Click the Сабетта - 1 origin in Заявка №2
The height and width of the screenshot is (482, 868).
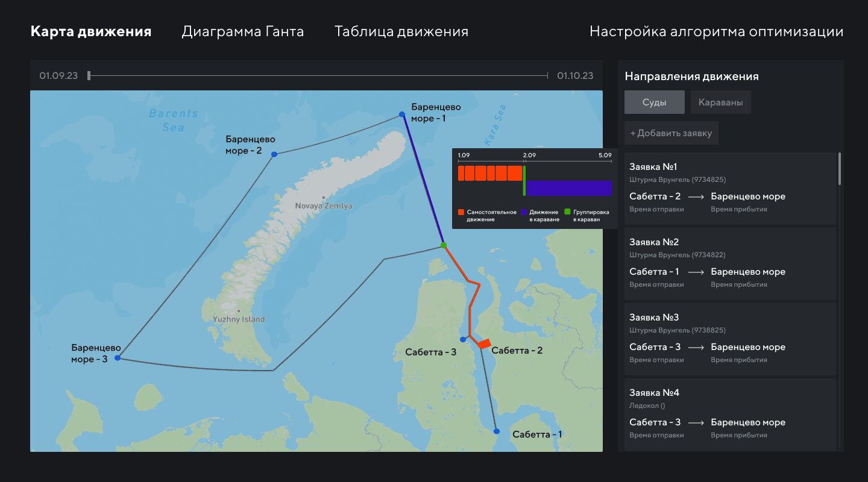[654, 272]
